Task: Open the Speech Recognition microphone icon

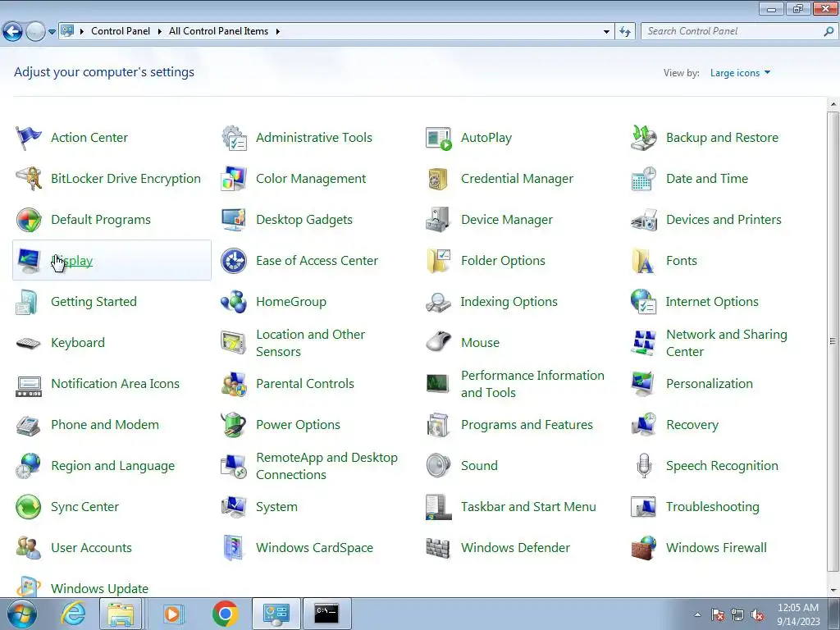Action: tap(643, 466)
